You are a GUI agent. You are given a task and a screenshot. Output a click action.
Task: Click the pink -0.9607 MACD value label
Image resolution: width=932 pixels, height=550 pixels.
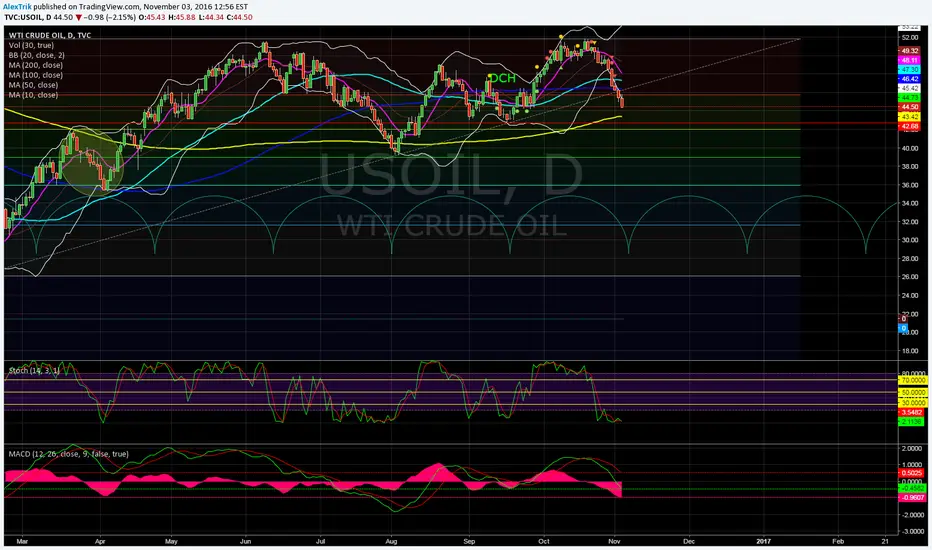click(912, 497)
